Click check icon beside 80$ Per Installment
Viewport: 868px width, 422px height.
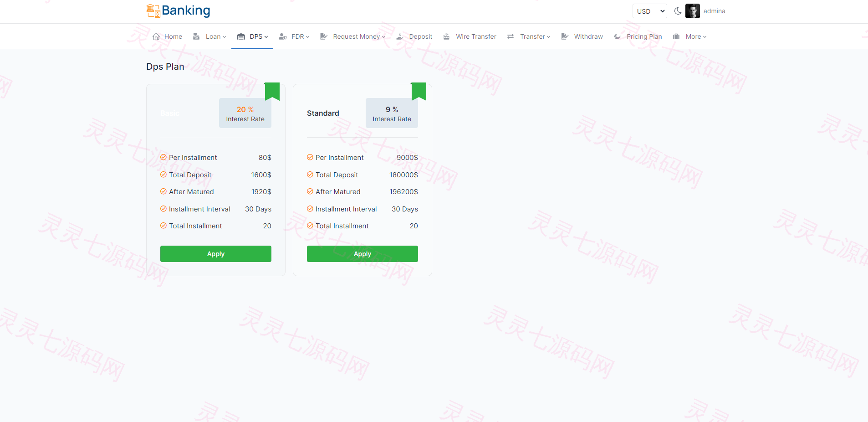click(163, 157)
